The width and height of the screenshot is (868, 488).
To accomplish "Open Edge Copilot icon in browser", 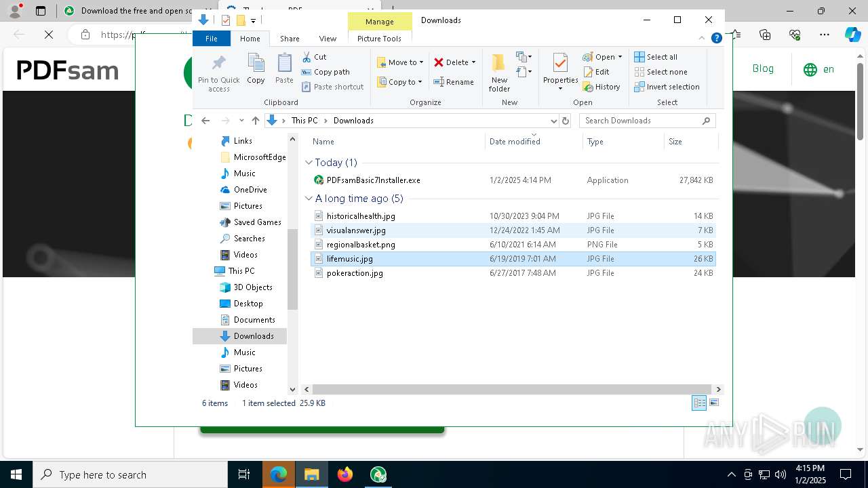I will [853, 35].
